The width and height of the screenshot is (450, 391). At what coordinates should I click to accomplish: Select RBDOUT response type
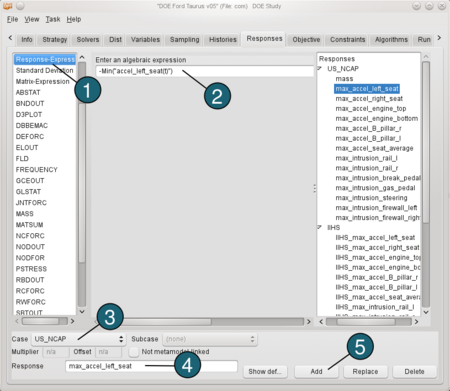click(45, 280)
